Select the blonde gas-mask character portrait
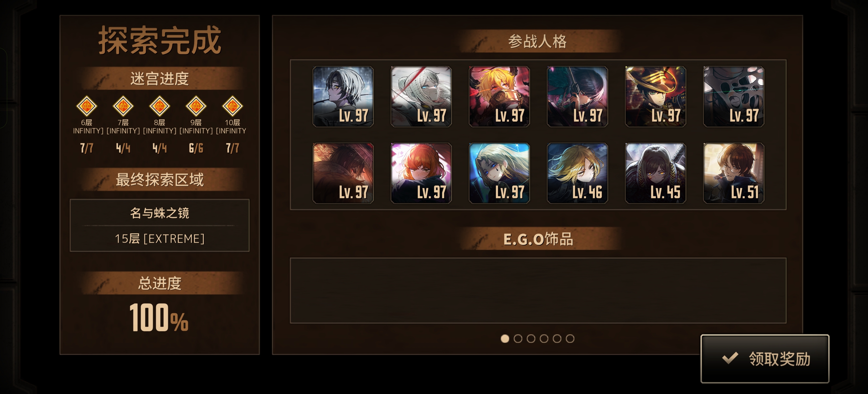868x394 pixels. pos(499,97)
